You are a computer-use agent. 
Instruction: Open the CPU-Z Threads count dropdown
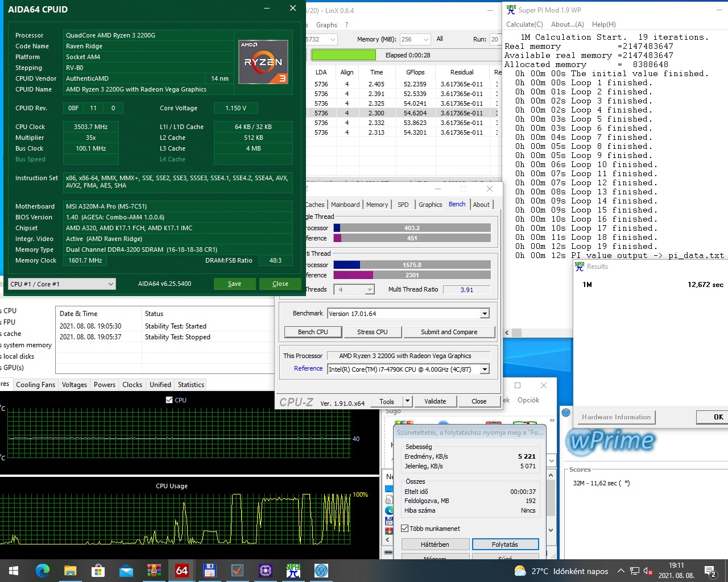(x=354, y=290)
